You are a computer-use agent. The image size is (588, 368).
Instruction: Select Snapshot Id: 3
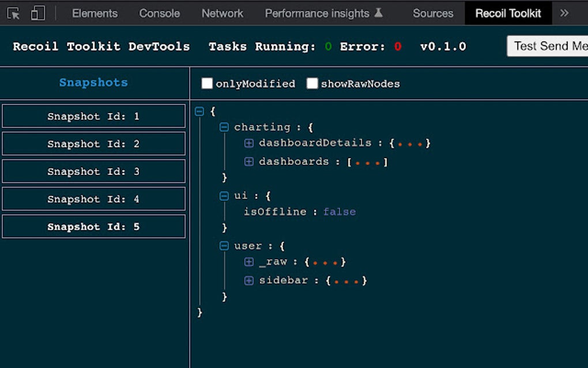[x=94, y=171]
